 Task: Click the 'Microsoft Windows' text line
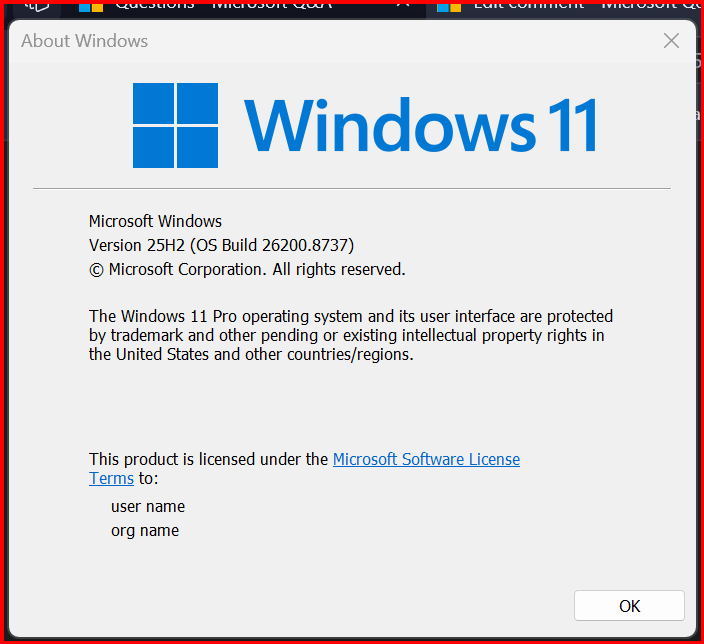tap(155, 221)
